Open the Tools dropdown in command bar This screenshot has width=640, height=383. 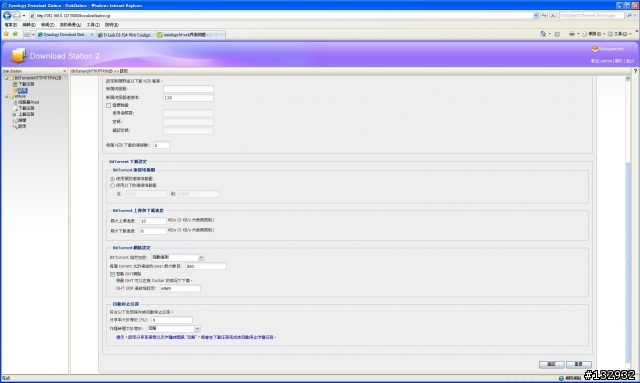620,34
